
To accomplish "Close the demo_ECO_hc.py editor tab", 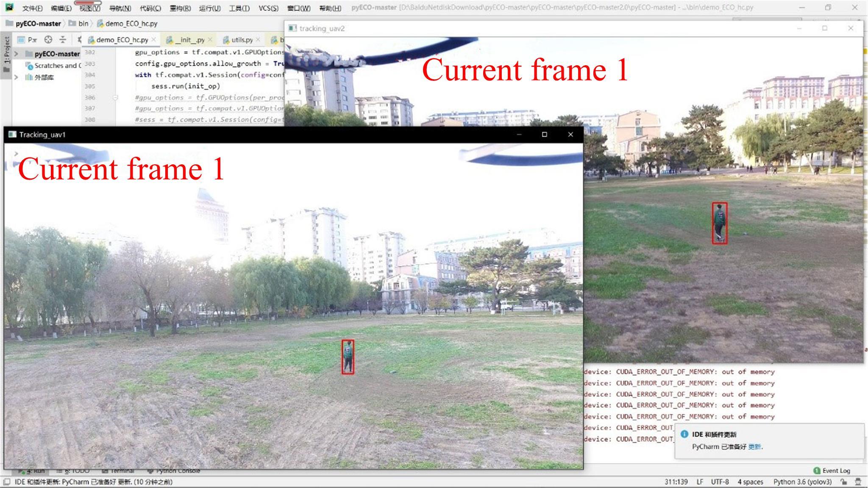I will [x=154, y=39].
